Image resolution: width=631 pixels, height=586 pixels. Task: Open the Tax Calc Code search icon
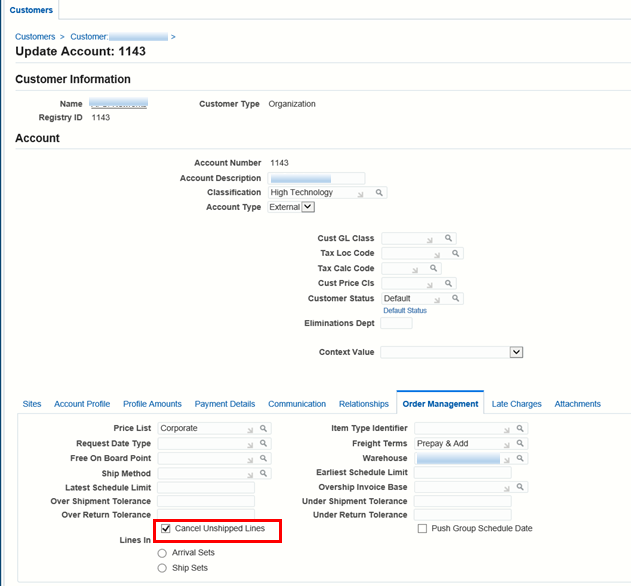434,268
